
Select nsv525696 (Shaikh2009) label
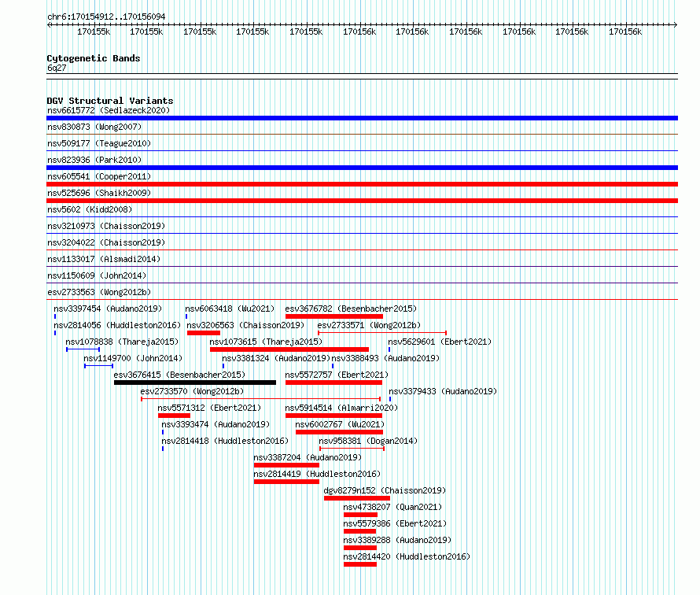[x=99, y=193]
